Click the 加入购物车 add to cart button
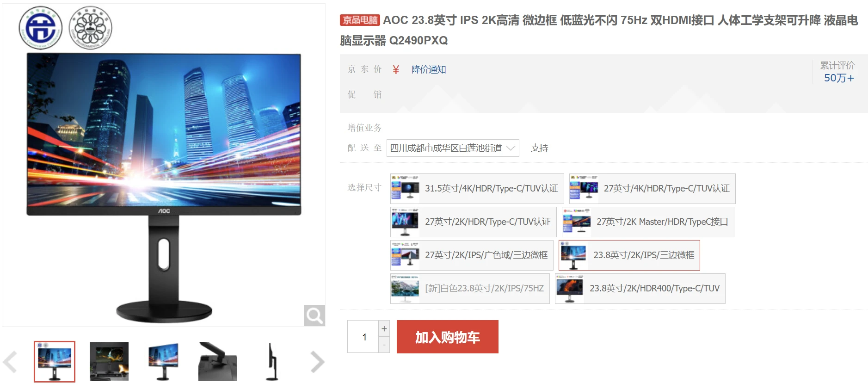Screen dimensions: 868x389 (x=448, y=337)
